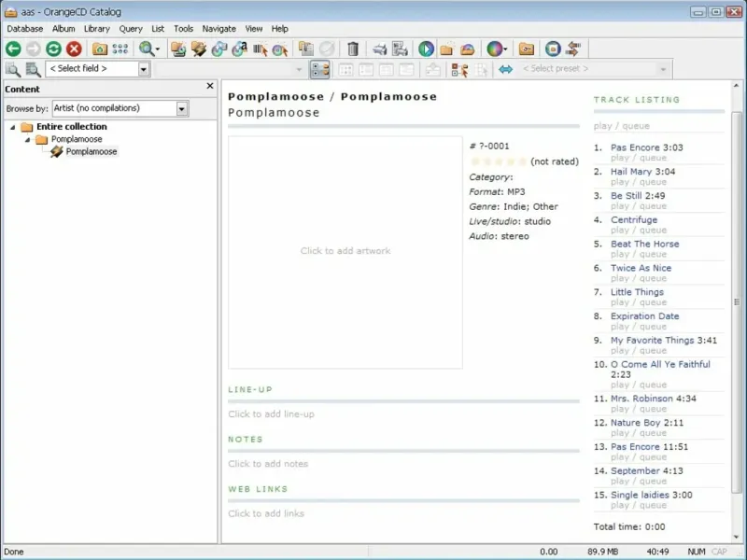The height and width of the screenshot is (560, 747).
Task: Open the globe search magnifier tool
Action: [x=148, y=49]
